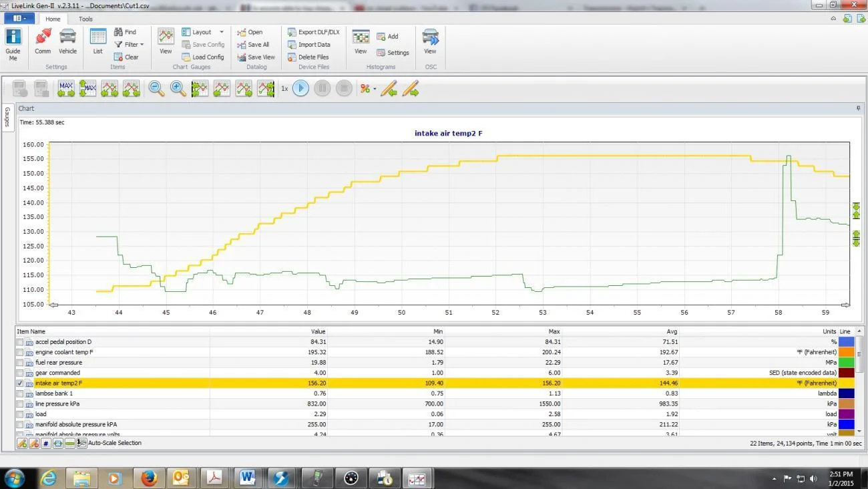This screenshot has width=868, height=489.
Task: Click the Auto-Scale Selection icon
Action: 81,443
